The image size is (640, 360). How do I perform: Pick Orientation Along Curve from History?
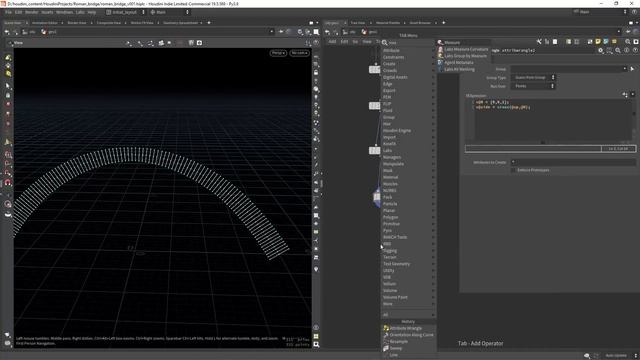pyautogui.click(x=408, y=335)
